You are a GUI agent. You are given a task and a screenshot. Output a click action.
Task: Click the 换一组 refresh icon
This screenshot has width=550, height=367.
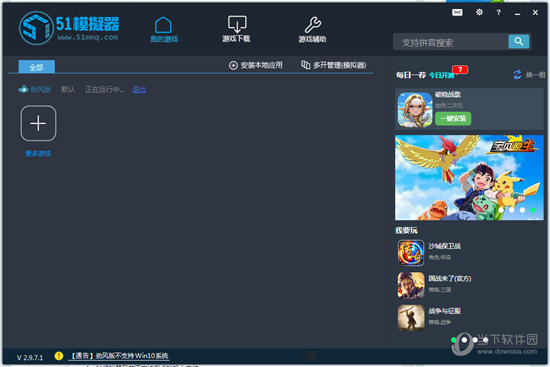coord(517,75)
